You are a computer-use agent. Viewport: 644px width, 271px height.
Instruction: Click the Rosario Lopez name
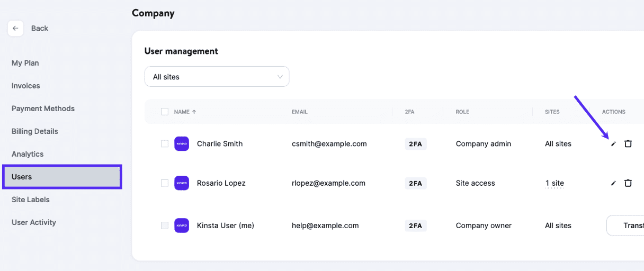pos(221,183)
